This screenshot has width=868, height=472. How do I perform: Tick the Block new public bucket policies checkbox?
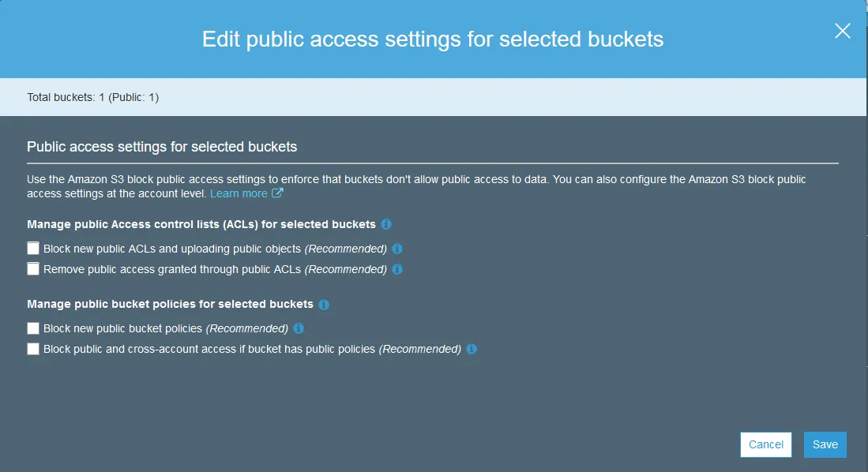(33, 328)
